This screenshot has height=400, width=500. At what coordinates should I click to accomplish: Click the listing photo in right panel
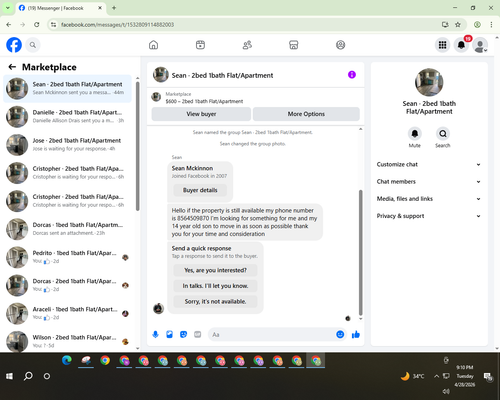coord(429,82)
